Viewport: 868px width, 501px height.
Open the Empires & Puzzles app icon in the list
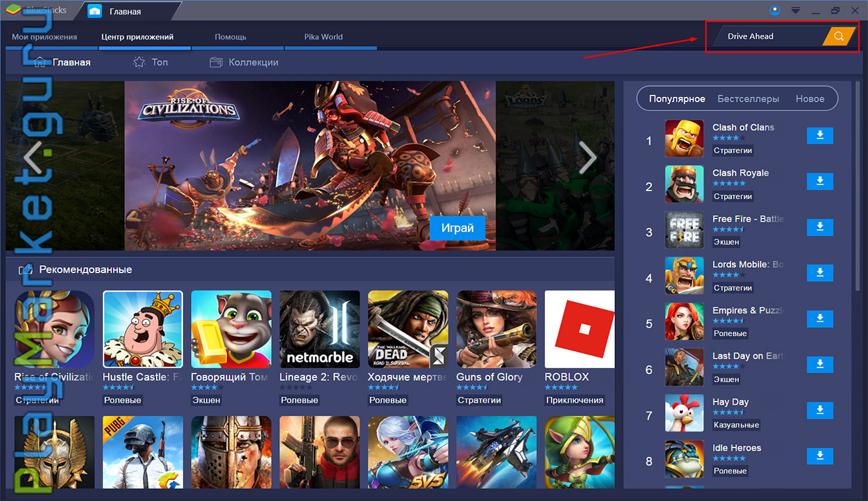pyautogui.click(x=684, y=322)
